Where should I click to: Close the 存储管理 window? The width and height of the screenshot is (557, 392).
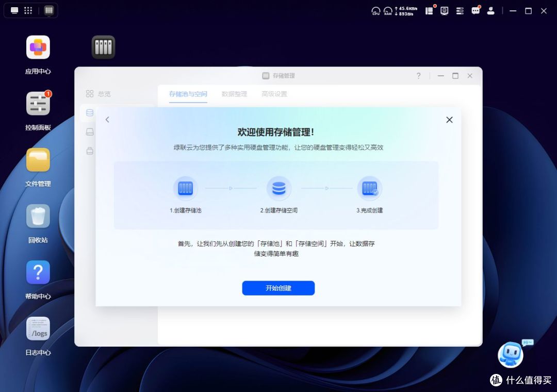pyautogui.click(x=470, y=76)
